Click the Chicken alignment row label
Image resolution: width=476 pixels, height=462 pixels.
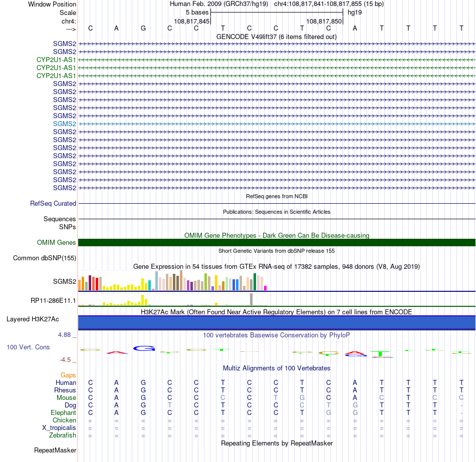point(64,420)
